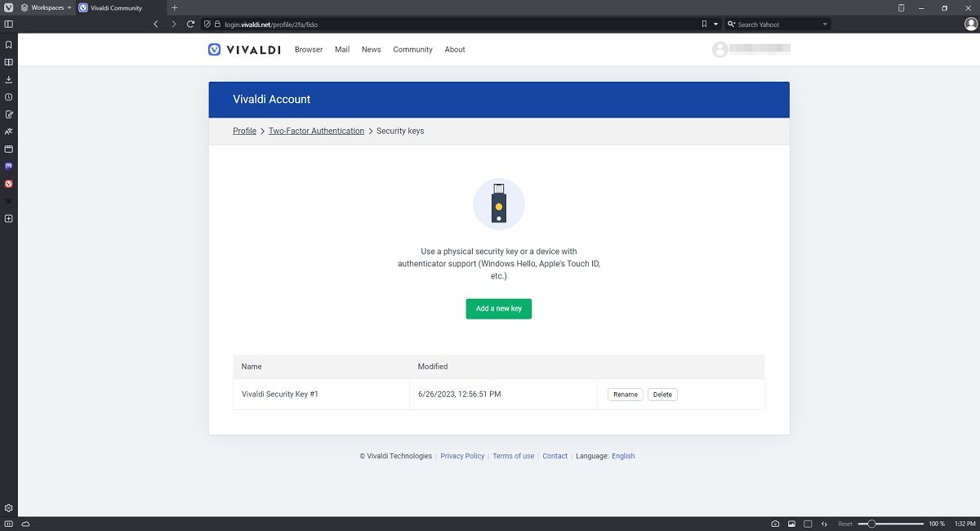Expand the address bar typed history dropdown

(716, 25)
